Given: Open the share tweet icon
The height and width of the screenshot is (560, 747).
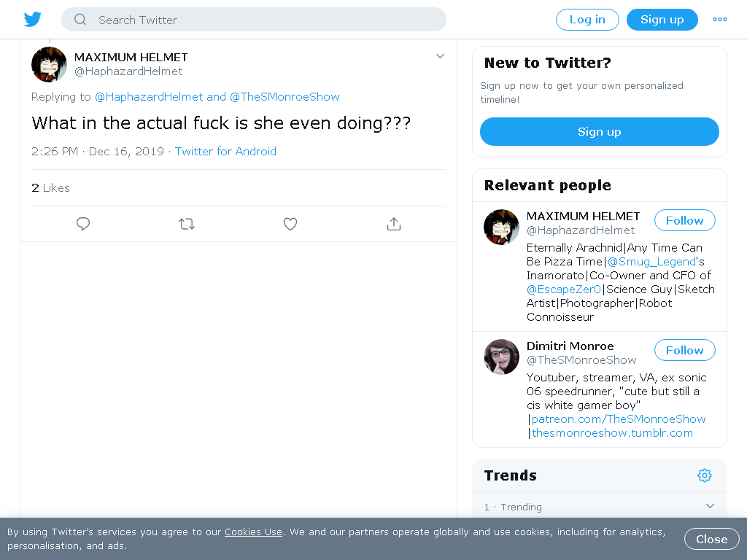Looking at the screenshot, I should [393, 224].
